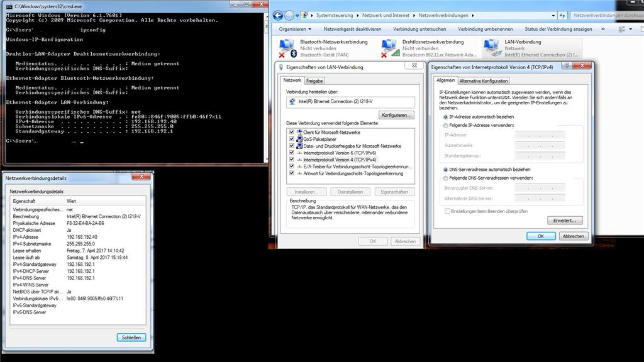Expand the toolbar overflow chevron
Screen dimensions: 644x362
coord(603,29)
